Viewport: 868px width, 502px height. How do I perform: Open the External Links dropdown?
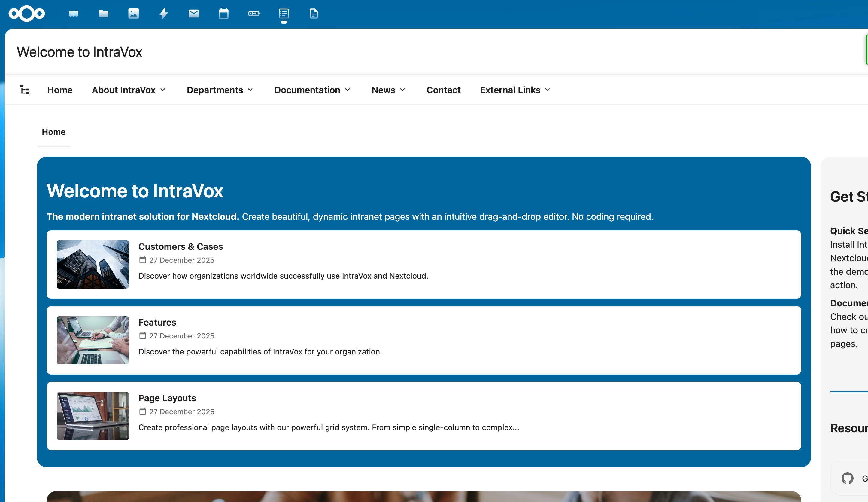pyautogui.click(x=514, y=90)
